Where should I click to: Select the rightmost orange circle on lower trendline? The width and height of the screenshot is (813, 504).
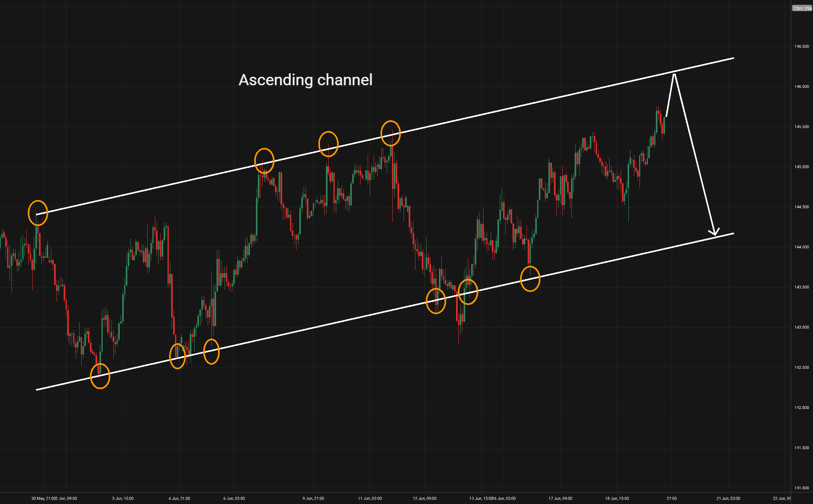click(x=530, y=279)
